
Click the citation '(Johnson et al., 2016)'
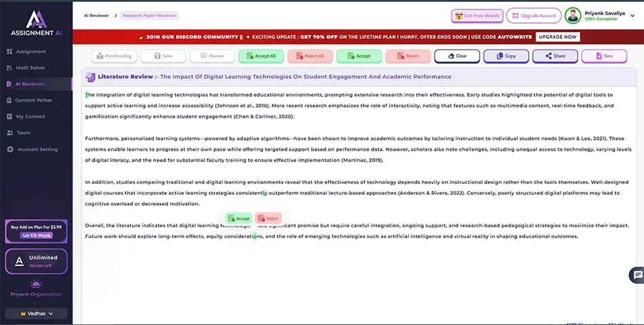coord(242,106)
